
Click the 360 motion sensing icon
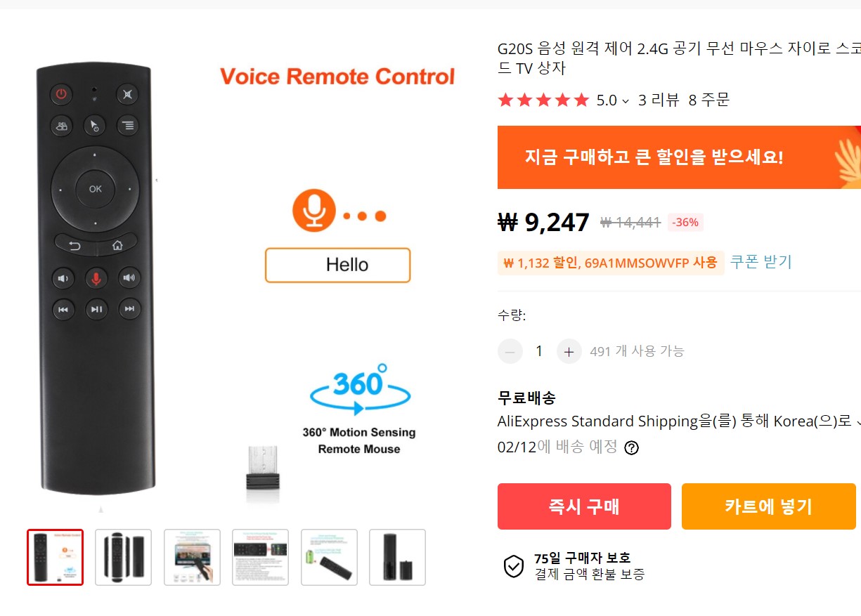pos(360,390)
